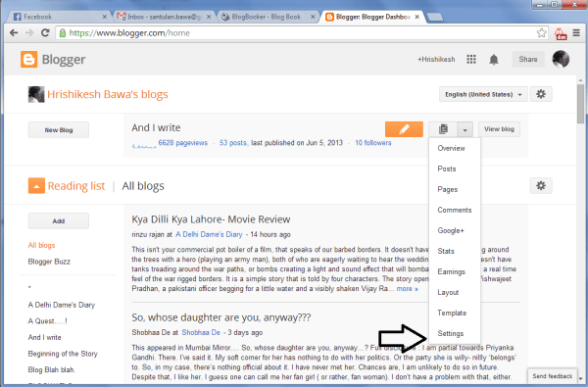Bookmark page using the star icon
Screen dimensions: 588x387
click(x=541, y=33)
